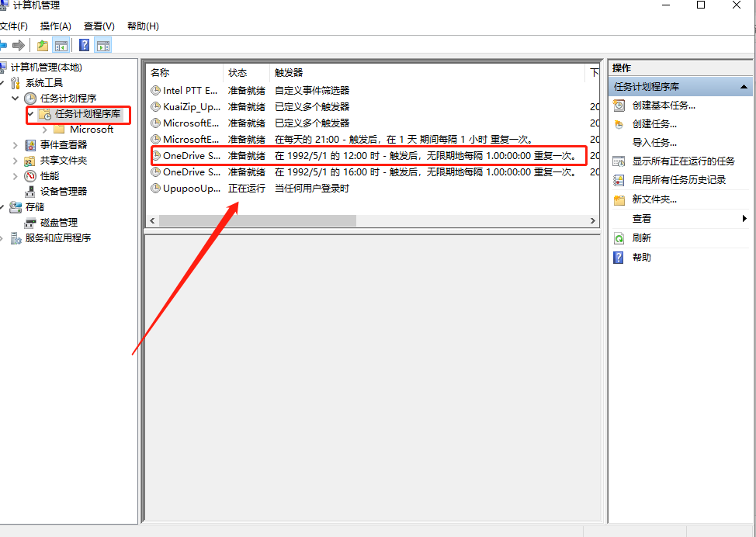
Task: Click the Microsoft folder icon in the tree
Action: (59, 129)
